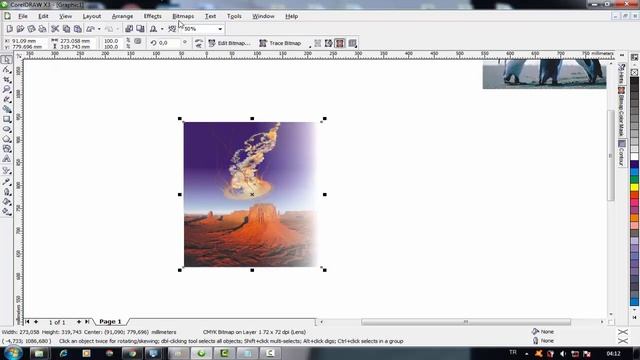Open the zoom level 50% dropdown
This screenshot has height=360, width=640.
[x=220, y=29]
